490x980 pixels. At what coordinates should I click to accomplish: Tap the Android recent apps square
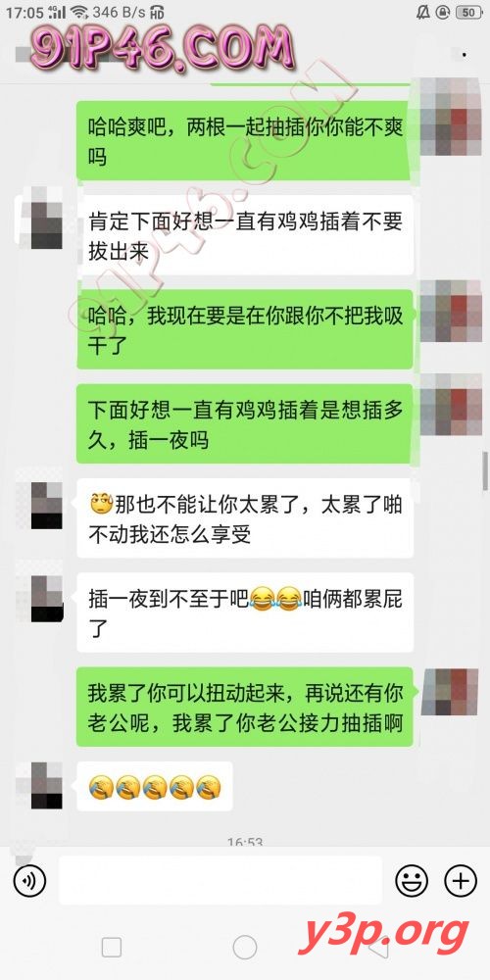(x=112, y=948)
